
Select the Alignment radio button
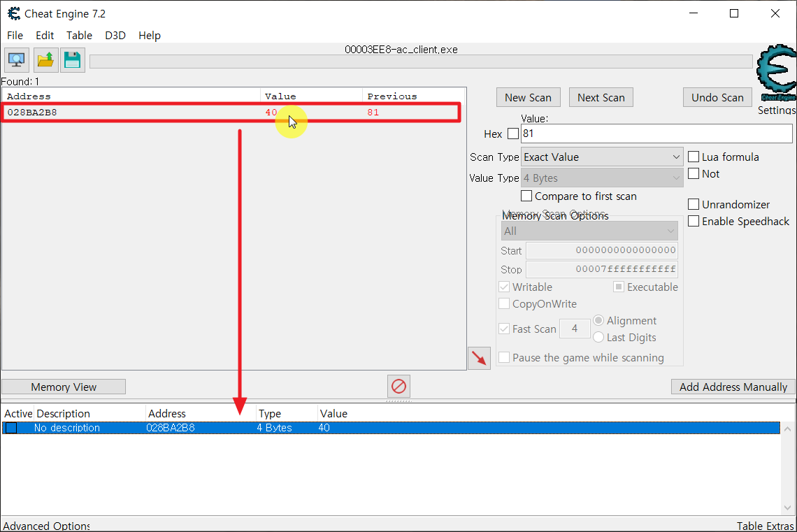click(x=598, y=320)
